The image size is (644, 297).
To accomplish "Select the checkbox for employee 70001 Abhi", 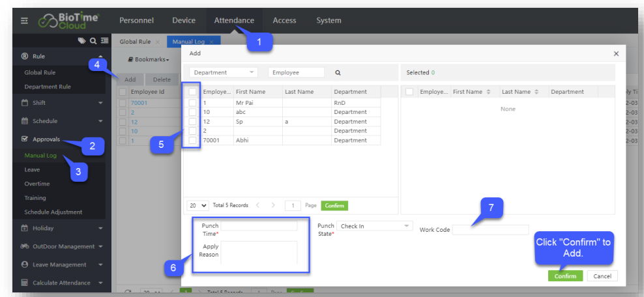I will click(192, 140).
